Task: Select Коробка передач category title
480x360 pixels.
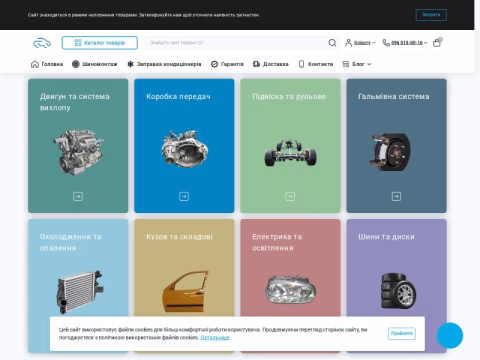Action: (178, 96)
